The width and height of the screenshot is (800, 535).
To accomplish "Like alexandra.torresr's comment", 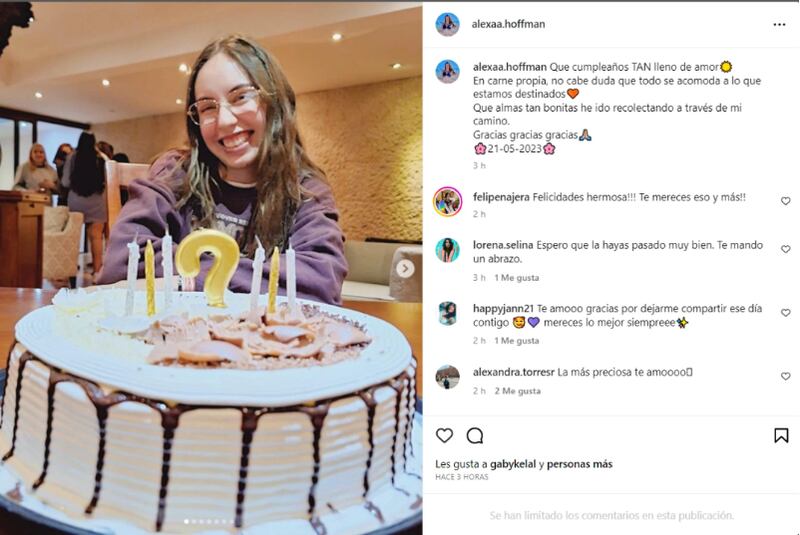I will click(785, 376).
